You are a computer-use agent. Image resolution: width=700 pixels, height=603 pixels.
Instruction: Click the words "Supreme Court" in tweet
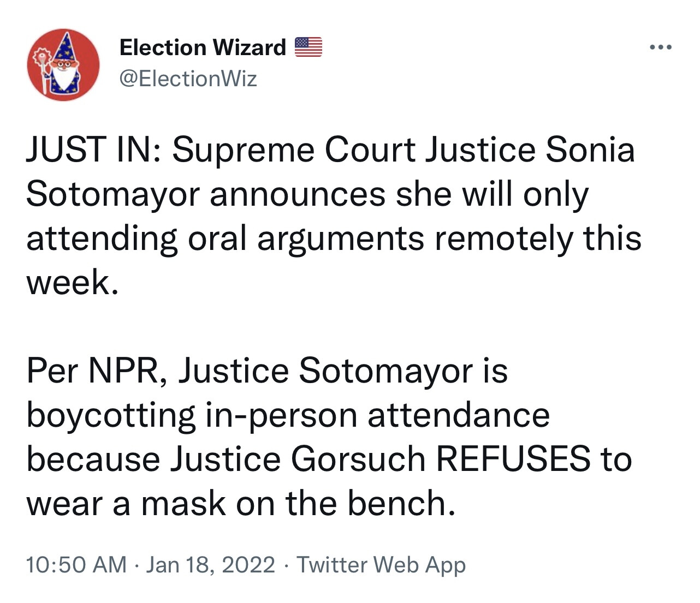(294, 150)
